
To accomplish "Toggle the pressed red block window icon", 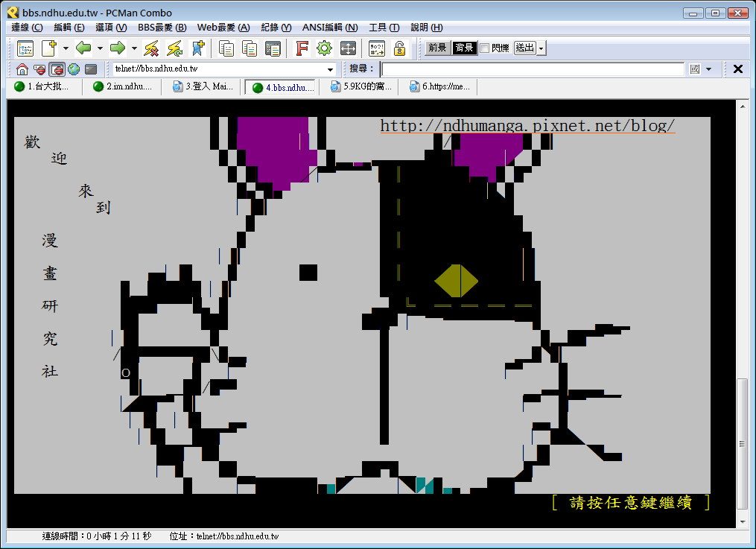I will pyautogui.click(x=57, y=69).
